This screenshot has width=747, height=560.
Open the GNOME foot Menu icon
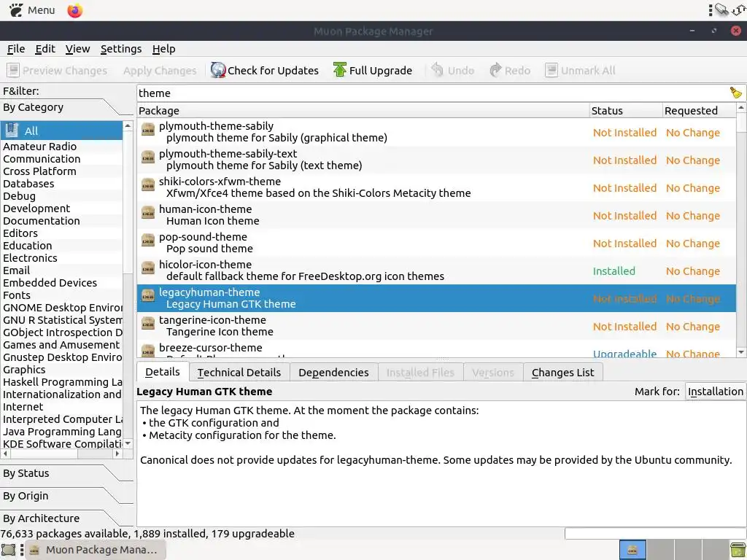pyautogui.click(x=16, y=10)
